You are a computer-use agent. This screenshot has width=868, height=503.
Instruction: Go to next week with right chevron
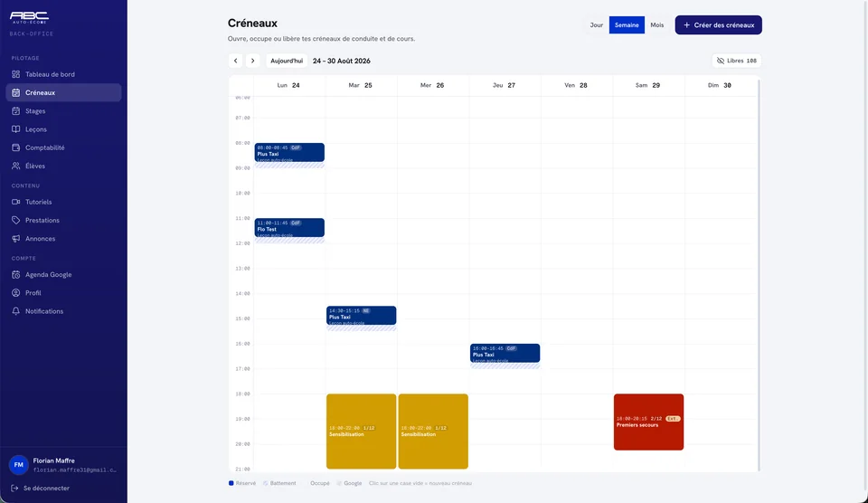(x=253, y=61)
